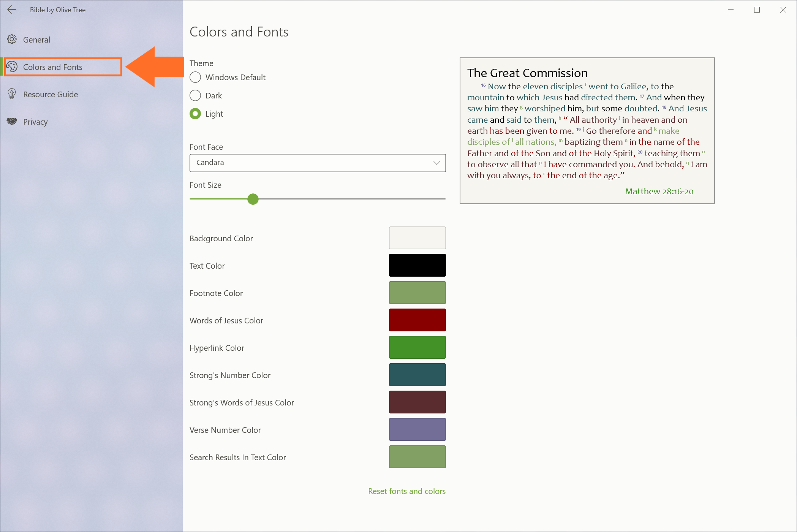Image resolution: width=797 pixels, height=532 pixels.
Task: Open the Resource Guide settings page
Action: pos(51,95)
